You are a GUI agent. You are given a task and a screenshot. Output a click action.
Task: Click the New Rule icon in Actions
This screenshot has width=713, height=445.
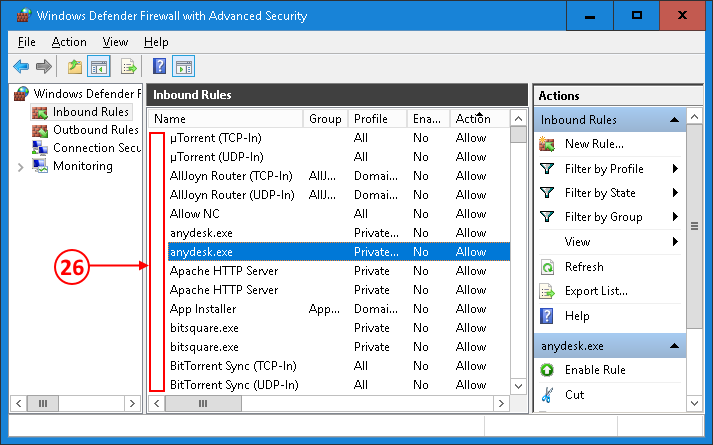coord(547,144)
